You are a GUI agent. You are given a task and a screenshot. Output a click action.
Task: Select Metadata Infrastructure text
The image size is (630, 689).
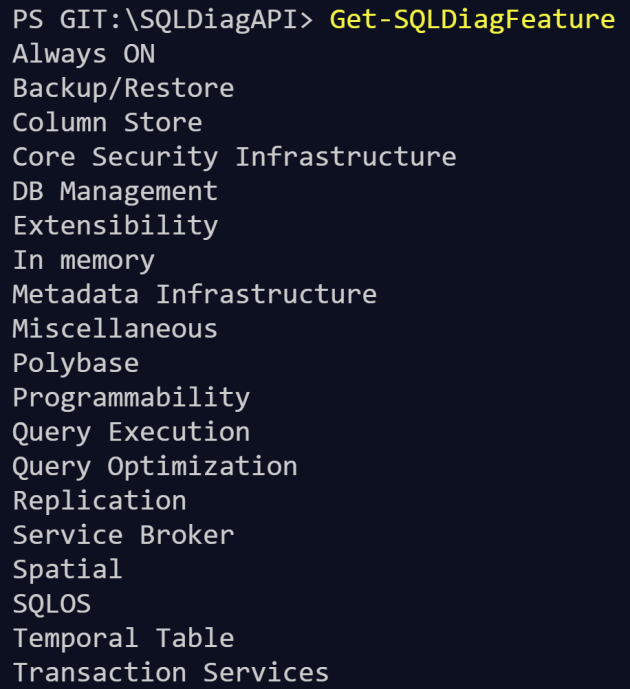[x=194, y=294]
